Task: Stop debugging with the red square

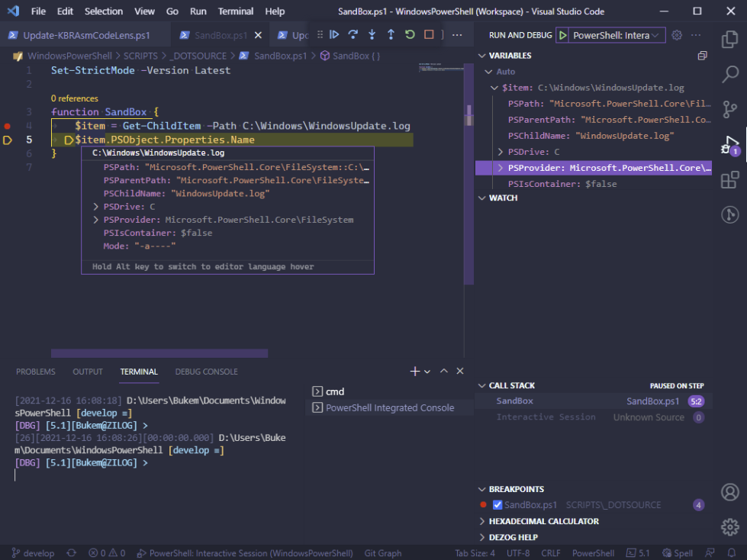Action: click(x=429, y=34)
